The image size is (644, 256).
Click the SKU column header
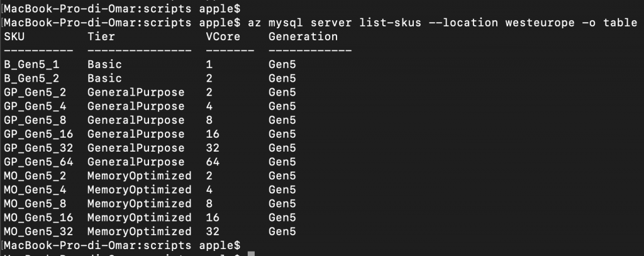coord(14,36)
